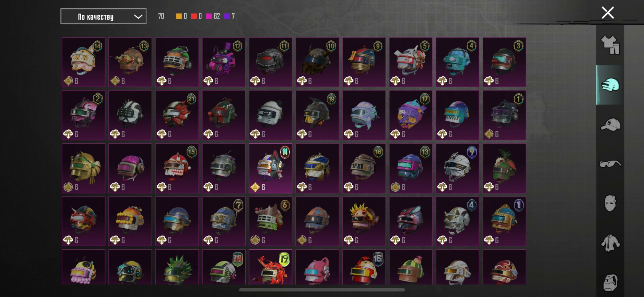
Task: Select the sheep helmet with badge 14
Action: point(84,62)
